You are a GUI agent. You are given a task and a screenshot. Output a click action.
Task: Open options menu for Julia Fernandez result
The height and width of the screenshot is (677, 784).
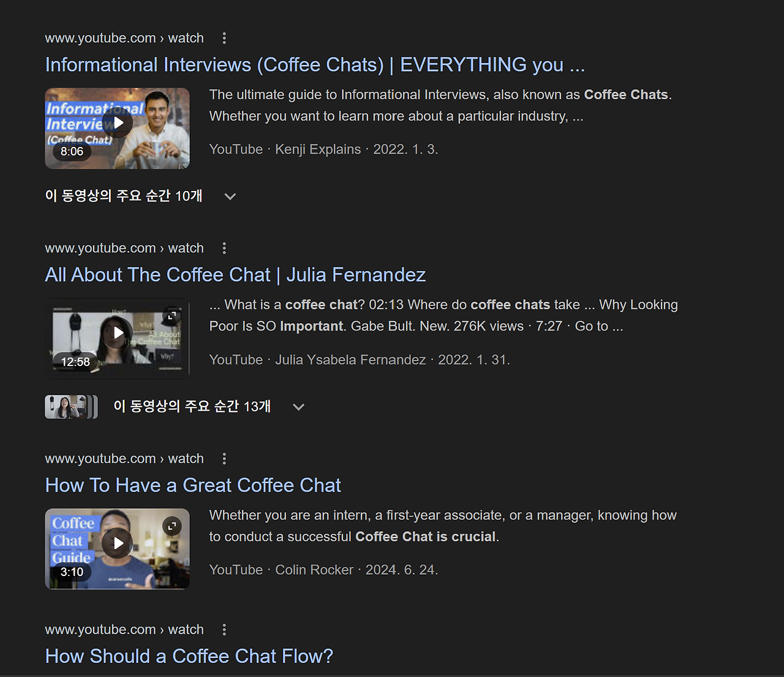point(224,249)
